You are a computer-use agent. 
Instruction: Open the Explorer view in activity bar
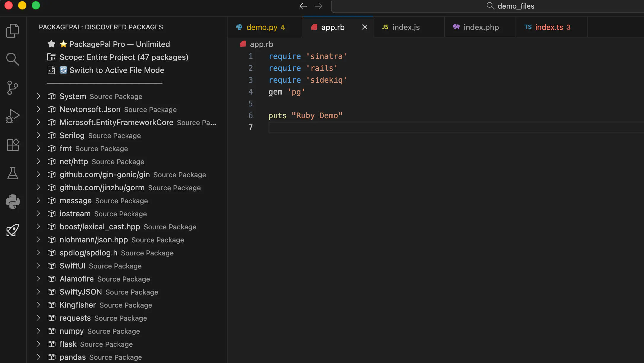[12, 31]
